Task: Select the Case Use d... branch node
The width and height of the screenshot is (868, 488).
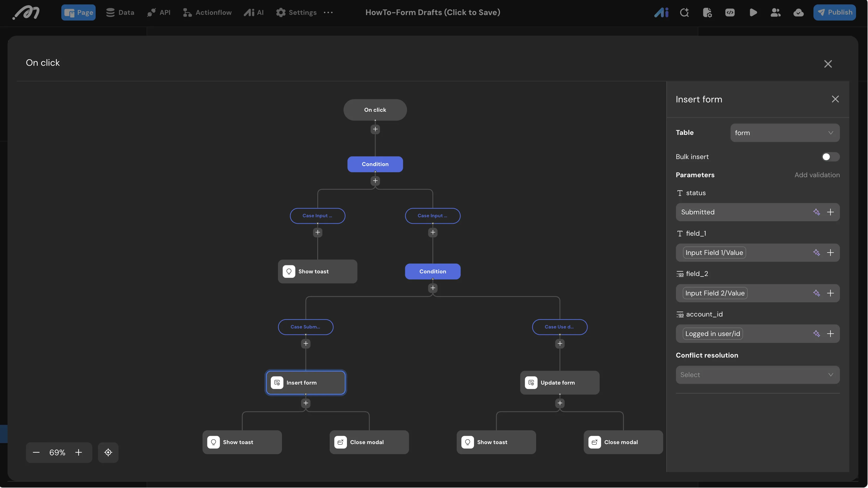Action: pos(560,327)
